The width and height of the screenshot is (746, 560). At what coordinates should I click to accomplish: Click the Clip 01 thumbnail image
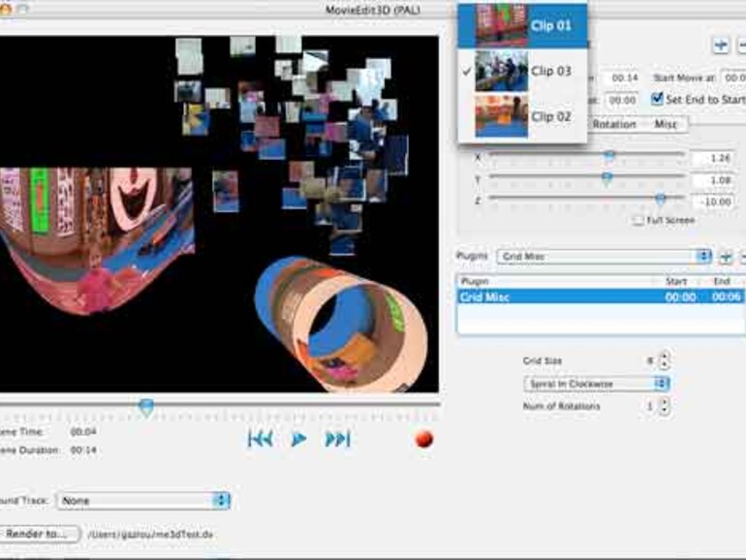tap(502, 25)
